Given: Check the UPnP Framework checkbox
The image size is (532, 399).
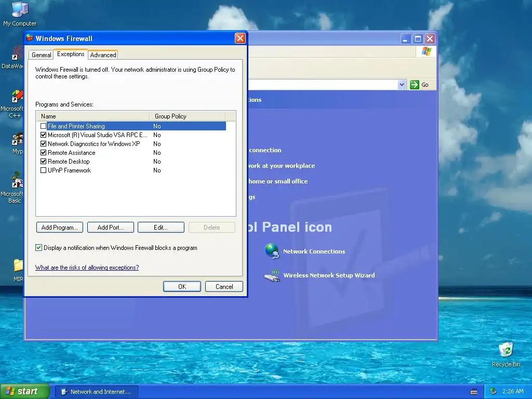Looking at the screenshot, I should 43,170.
